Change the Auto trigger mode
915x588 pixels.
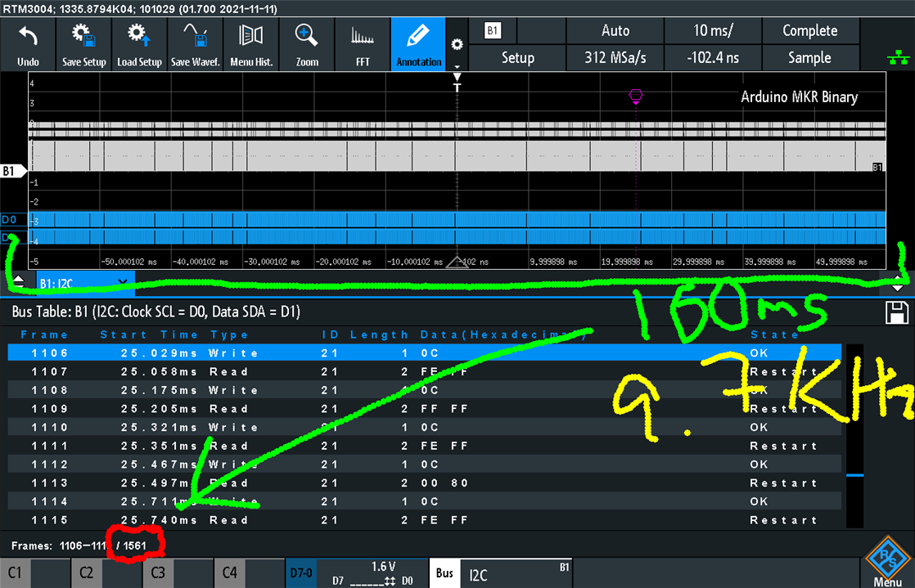[x=615, y=30]
